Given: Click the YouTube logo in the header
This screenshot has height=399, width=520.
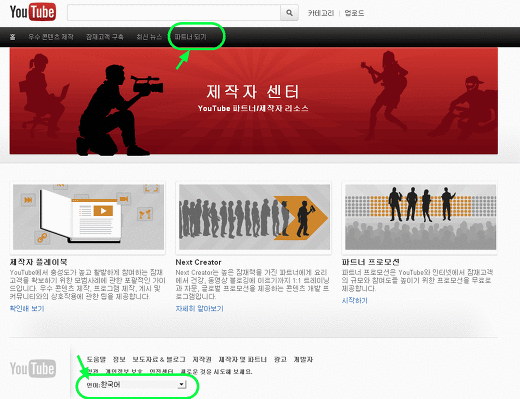Looking at the screenshot, I should pos(33,12).
